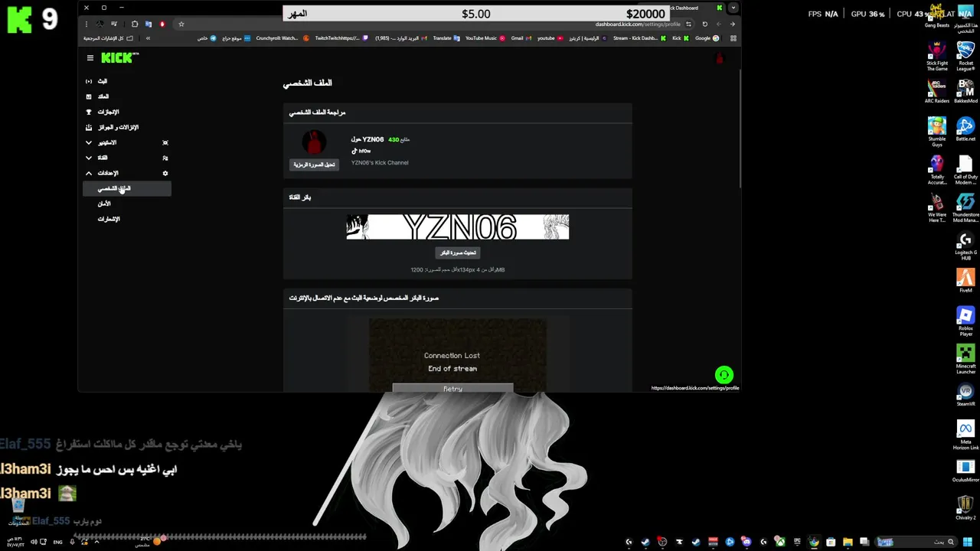Click the people icon in القناة row
Viewport: 980px width, 551px height.
[x=165, y=158]
